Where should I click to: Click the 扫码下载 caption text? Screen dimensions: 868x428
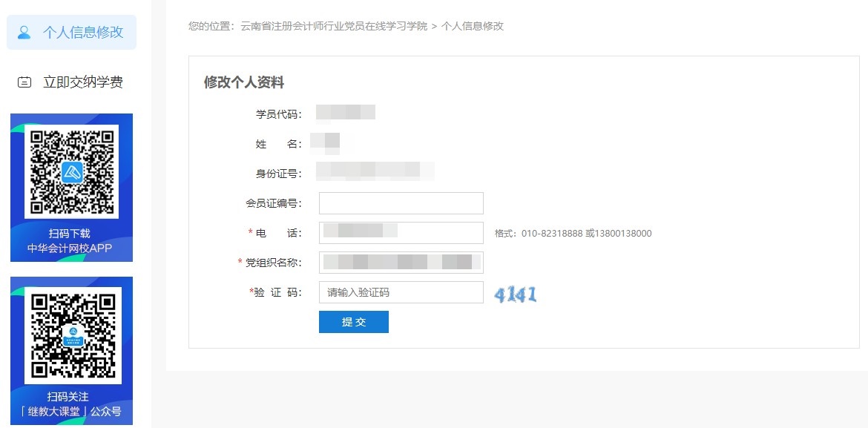69,234
